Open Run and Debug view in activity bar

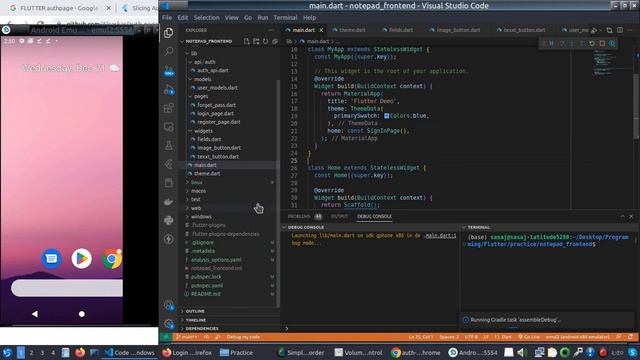pyautogui.click(x=169, y=89)
